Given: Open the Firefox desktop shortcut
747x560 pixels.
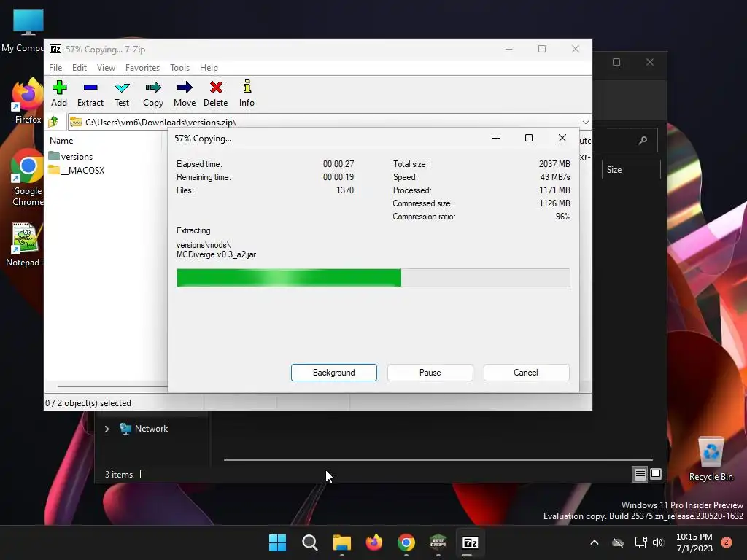Looking at the screenshot, I should [x=28, y=101].
